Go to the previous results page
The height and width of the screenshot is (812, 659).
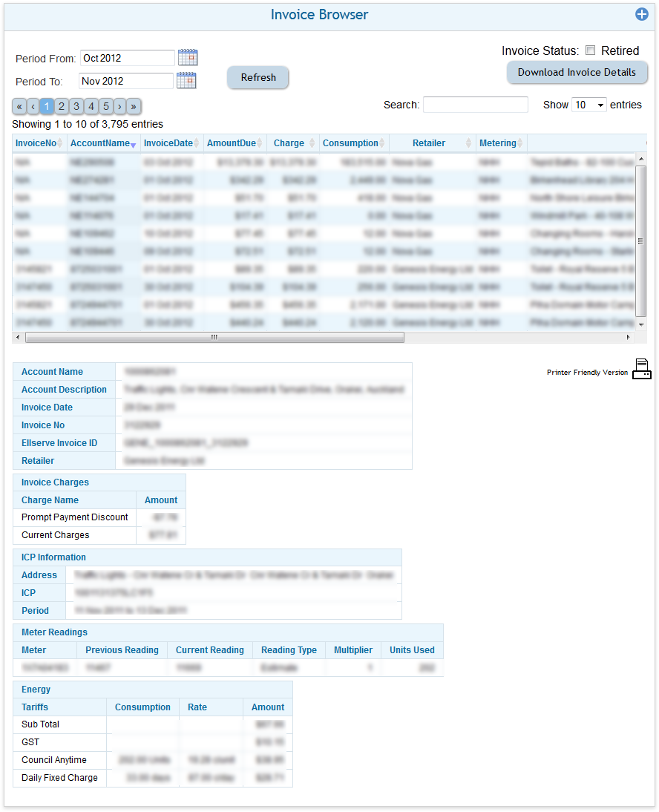(33, 106)
